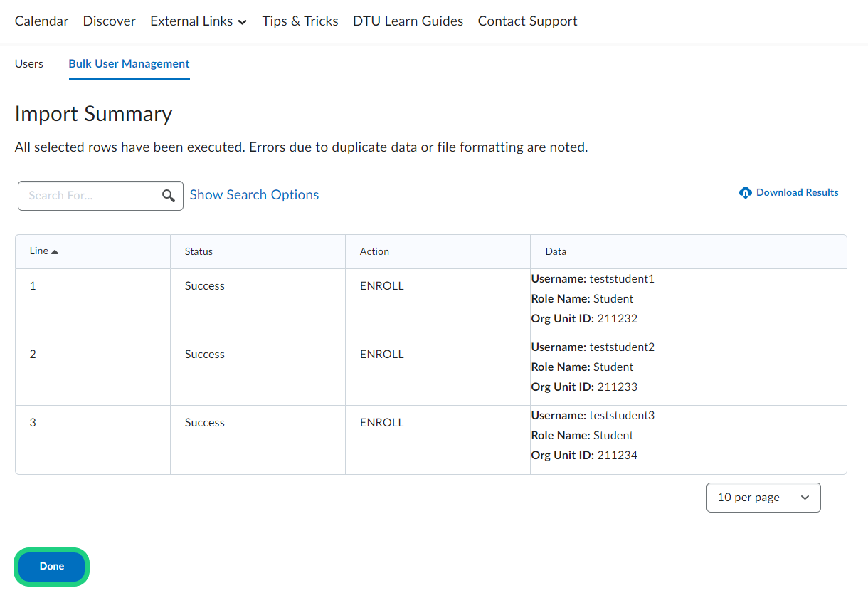The height and width of the screenshot is (598, 868).
Task: Click the Download Results cloud icon
Action: (746, 193)
